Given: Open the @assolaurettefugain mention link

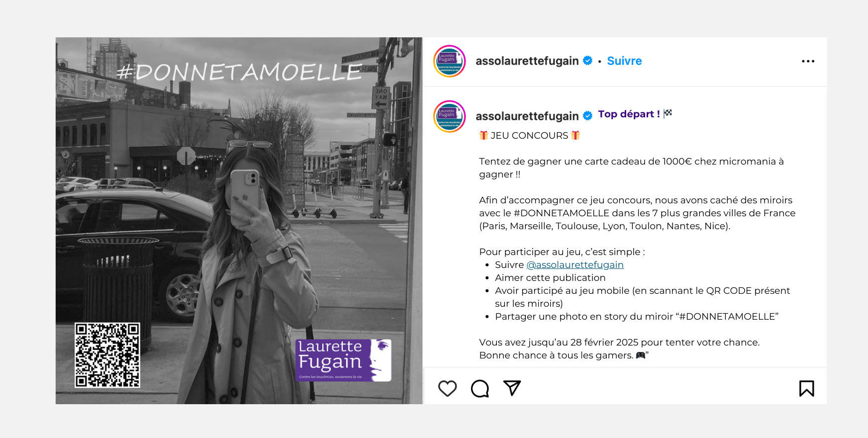Looking at the screenshot, I should (575, 265).
